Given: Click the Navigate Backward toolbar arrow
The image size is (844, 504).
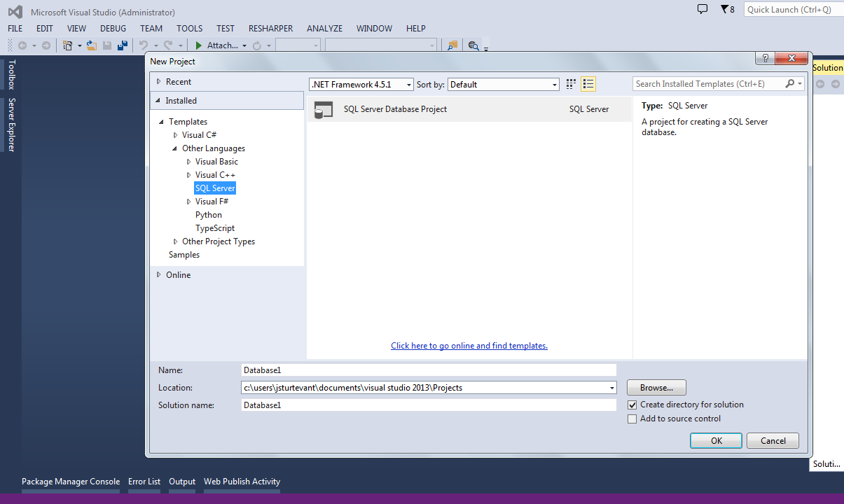Looking at the screenshot, I should point(22,45).
